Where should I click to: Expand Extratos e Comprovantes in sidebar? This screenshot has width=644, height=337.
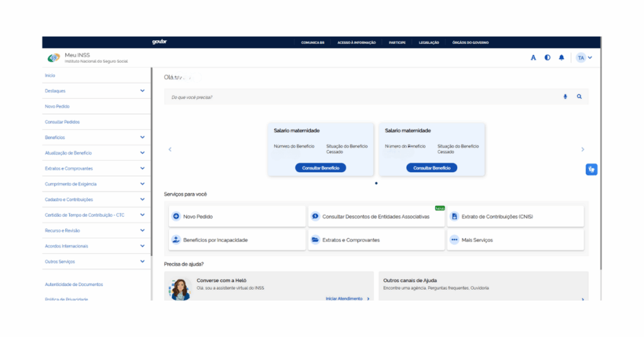[142, 168]
